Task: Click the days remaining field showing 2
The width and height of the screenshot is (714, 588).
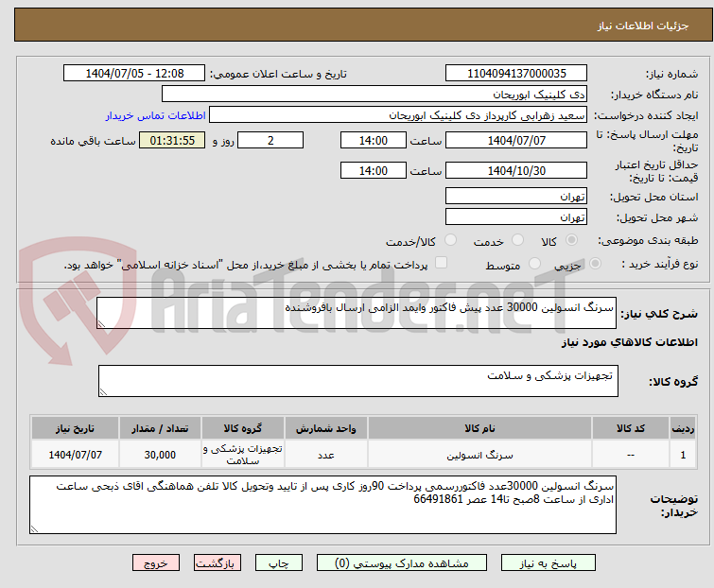Action: click(x=270, y=140)
